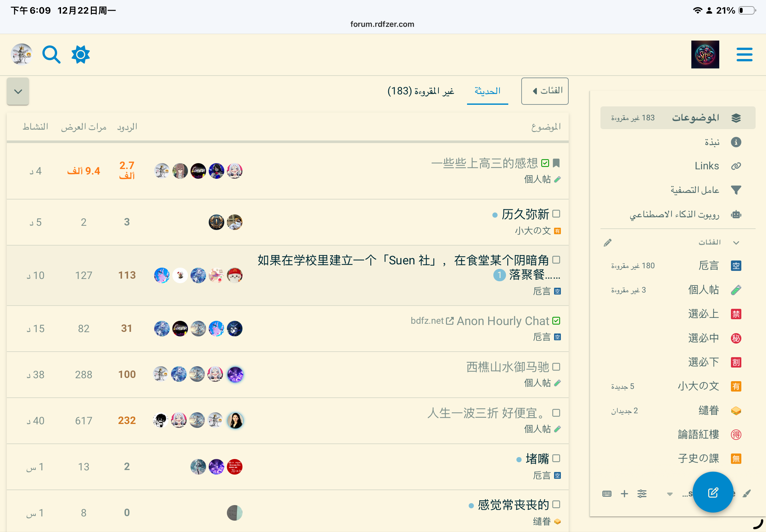Click the blue compose new topic button

coord(713,492)
